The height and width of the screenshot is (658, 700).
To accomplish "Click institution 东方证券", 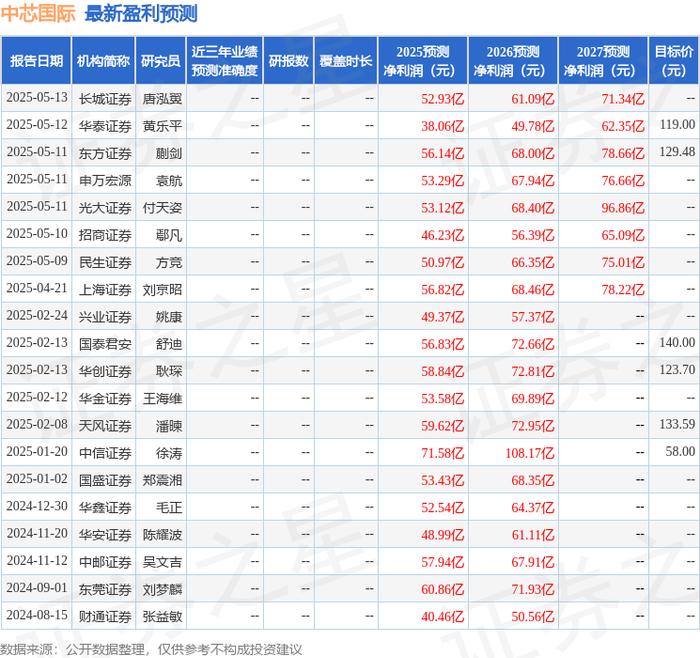I will tap(105, 153).
